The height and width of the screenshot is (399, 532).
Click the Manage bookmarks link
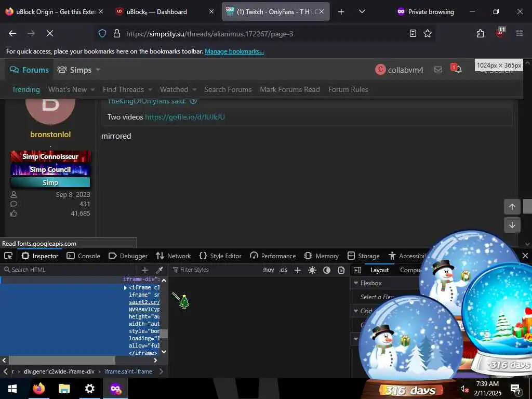click(x=234, y=51)
